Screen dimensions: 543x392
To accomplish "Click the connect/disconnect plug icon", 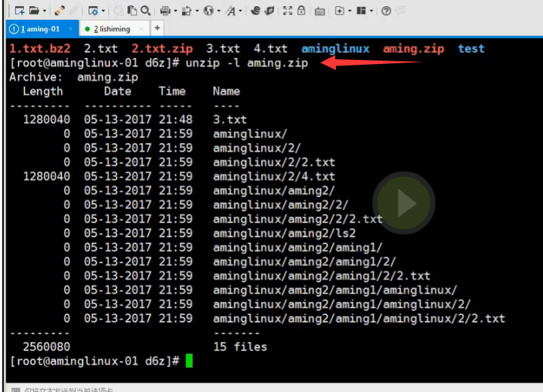I will 59,11.
